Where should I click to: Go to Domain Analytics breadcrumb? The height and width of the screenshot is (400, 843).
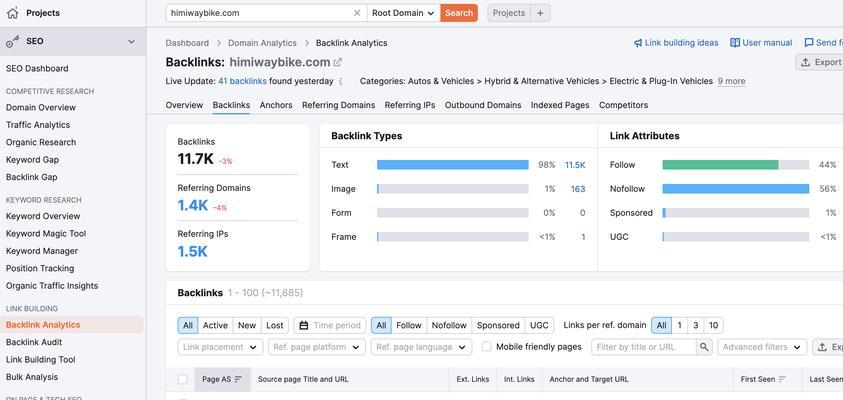(x=262, y=43)
